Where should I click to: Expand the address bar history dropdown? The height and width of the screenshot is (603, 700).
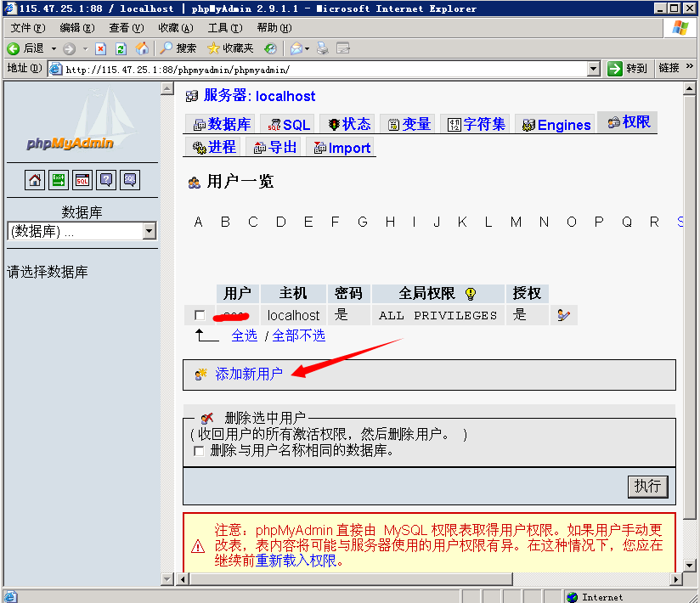click(593, 69)
